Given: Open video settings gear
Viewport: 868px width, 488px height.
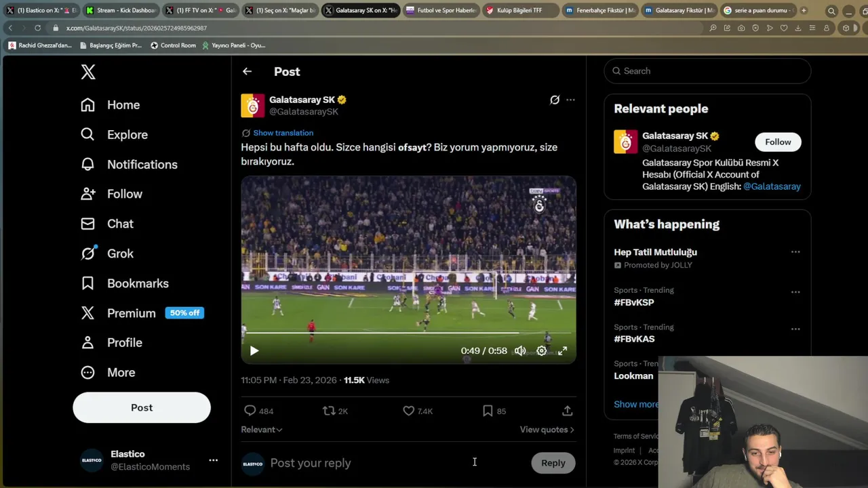Looking at the screenshot, I should pos(541,350).
